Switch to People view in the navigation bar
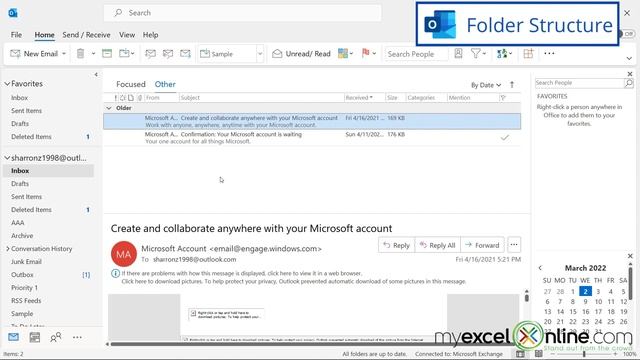The image size is (640, 360). click(56, 337)
